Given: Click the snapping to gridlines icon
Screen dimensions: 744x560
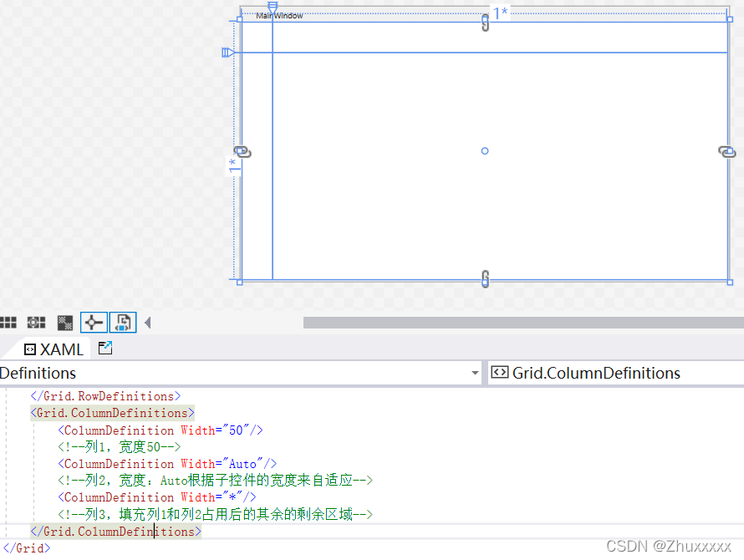Looking at the screenshot, I should point(36,322).
